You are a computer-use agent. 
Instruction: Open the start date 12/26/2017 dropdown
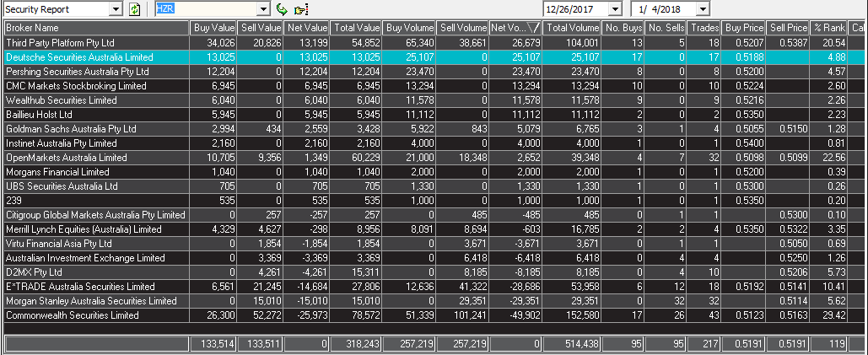[x=615, y=8]
